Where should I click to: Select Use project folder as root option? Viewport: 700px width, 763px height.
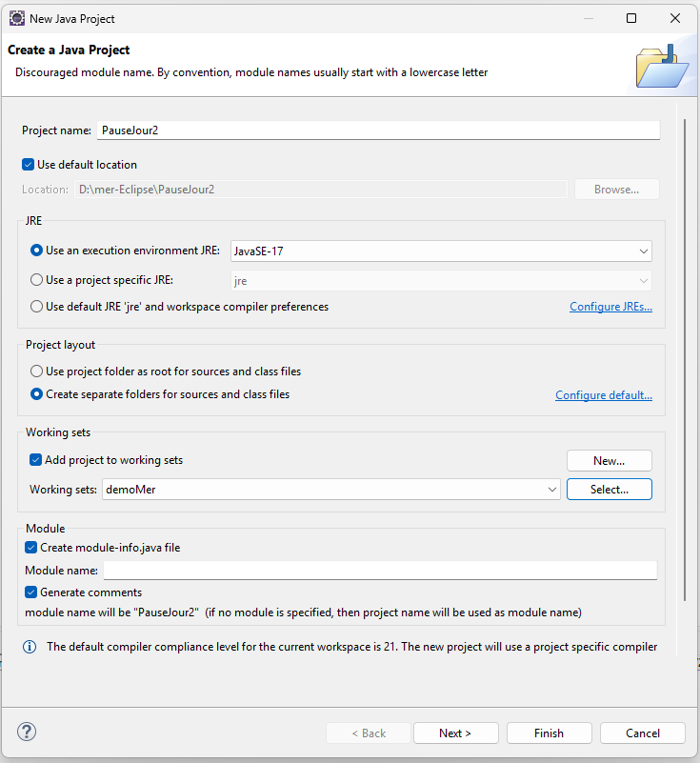click(37, 371)
